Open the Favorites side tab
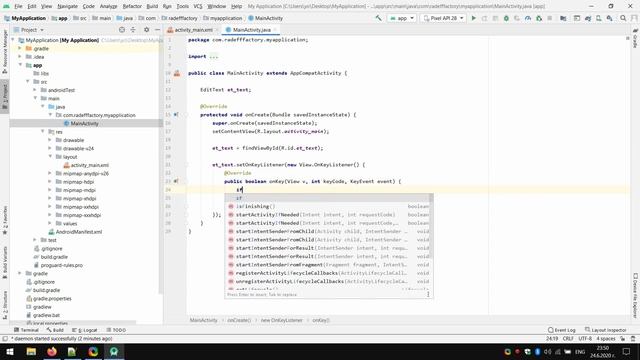Image resolution: width=640 pixels, height=360 pixels. 4,220
